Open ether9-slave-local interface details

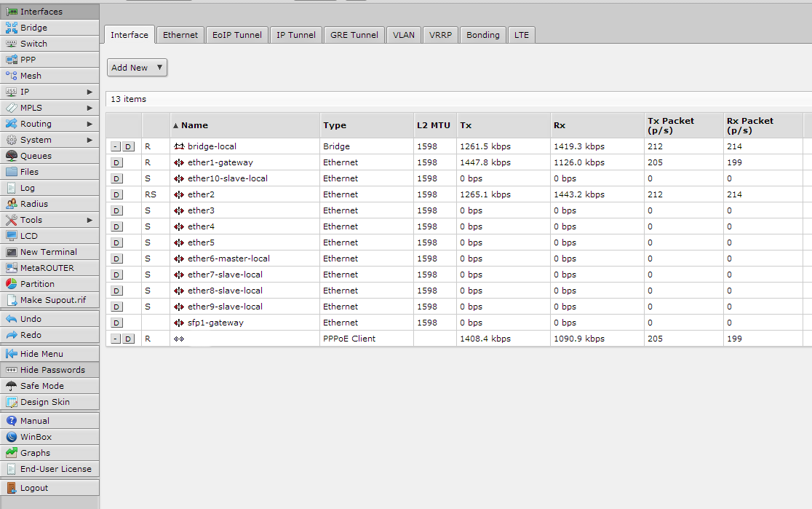[x=225, y=307]
